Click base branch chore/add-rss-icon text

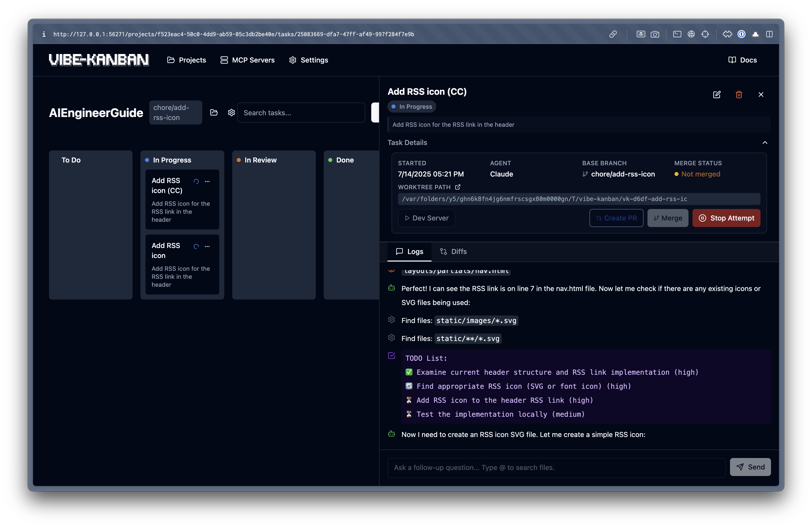coord(623,174)
